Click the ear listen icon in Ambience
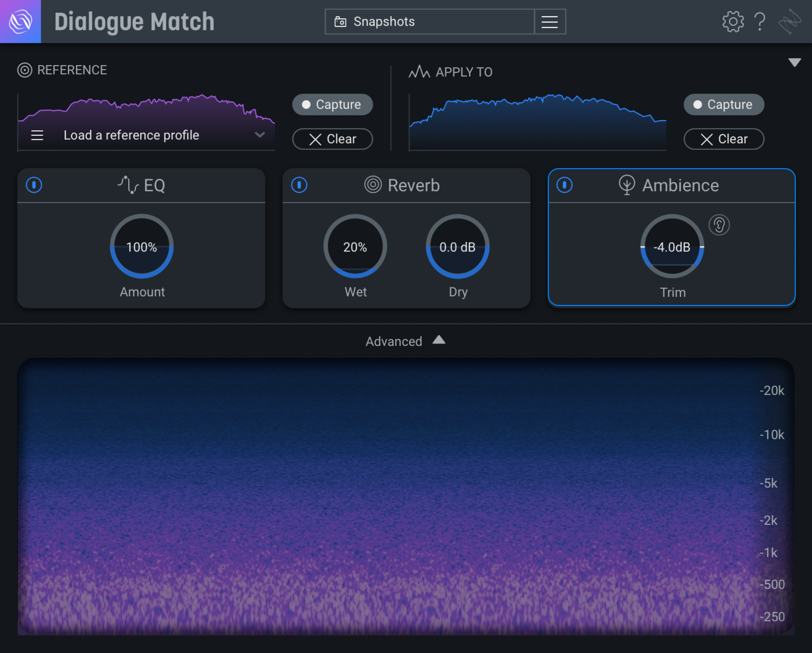Screen dimensions: 812x653 pos(719,225)
